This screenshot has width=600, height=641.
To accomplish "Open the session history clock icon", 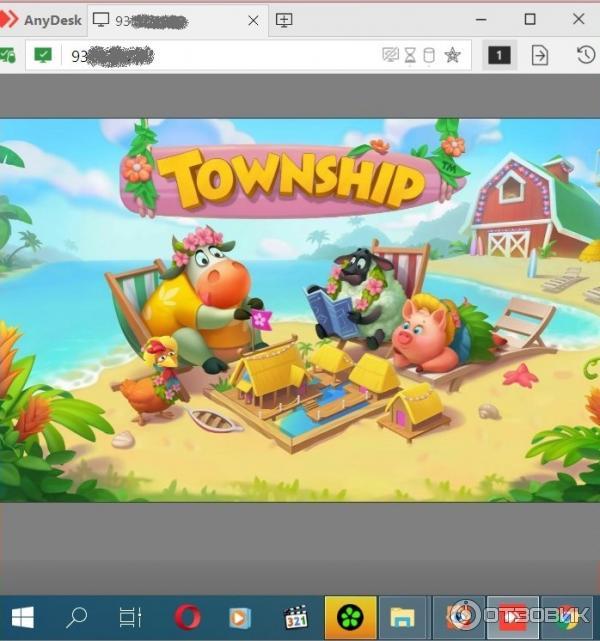I will coord(586,55).
